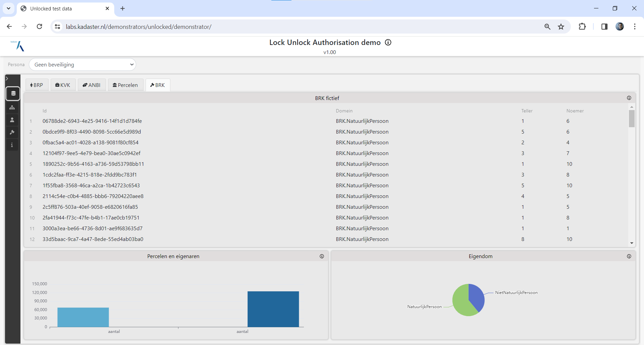Show info for the BRK fictief panel
644x345 pixels.
tap(629, 98)
